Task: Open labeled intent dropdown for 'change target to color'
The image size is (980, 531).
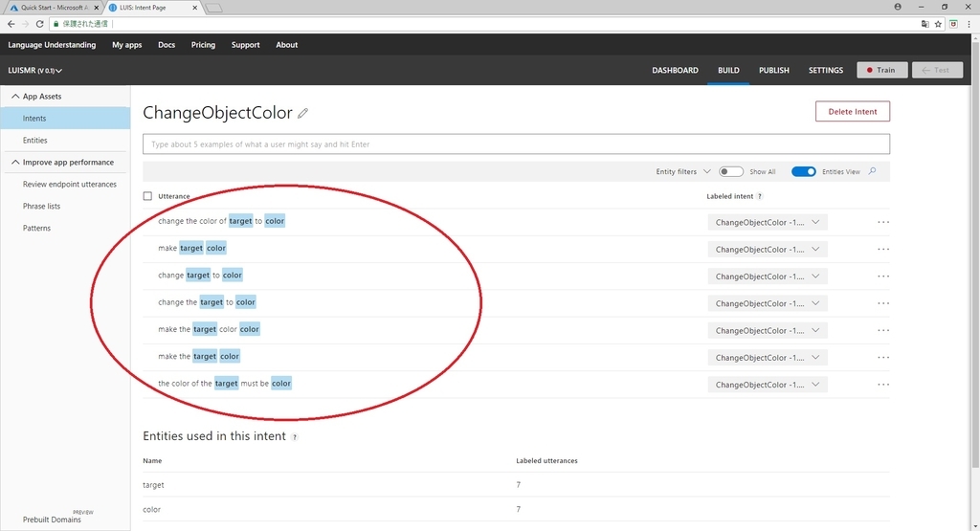Action: 768,277
